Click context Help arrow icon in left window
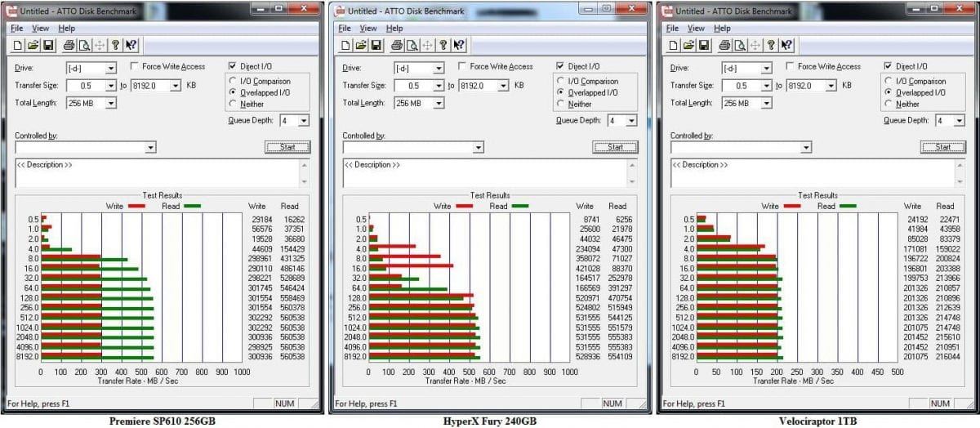Screen dimensions: 980x428 [132, 46]
